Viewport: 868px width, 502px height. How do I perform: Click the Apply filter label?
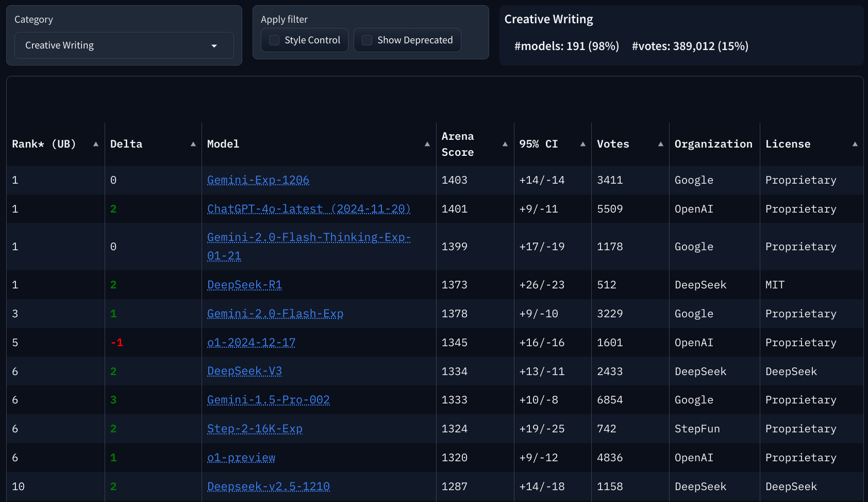(x=284, y=20)
